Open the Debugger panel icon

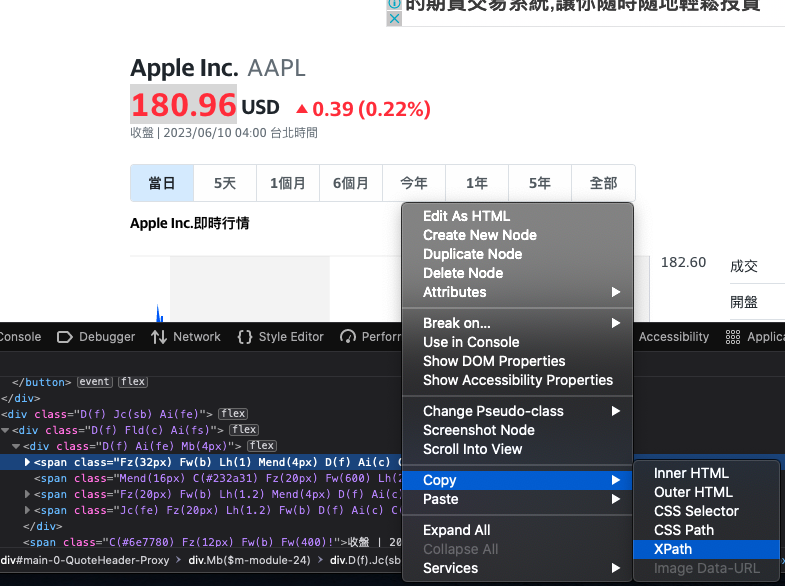tap(65, 337)
